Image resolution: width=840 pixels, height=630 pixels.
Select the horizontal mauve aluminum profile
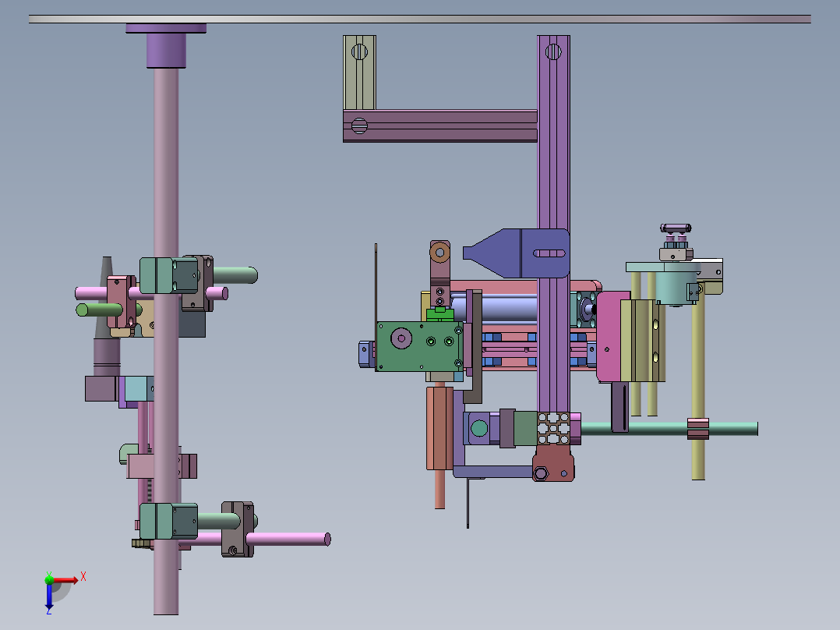pos(439,126)
